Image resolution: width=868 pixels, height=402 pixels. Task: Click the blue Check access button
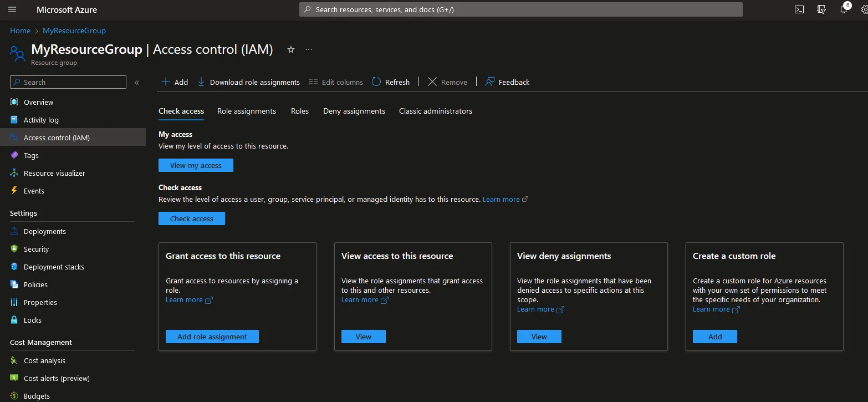point(192,218)
